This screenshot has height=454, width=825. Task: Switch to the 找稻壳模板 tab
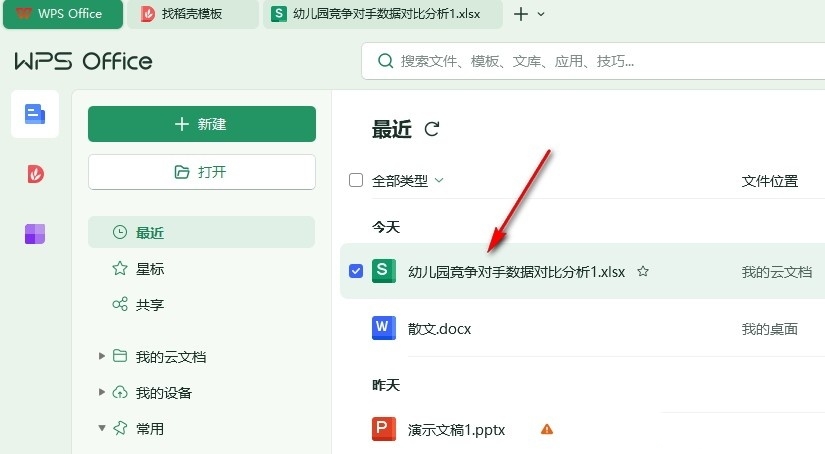193,14
